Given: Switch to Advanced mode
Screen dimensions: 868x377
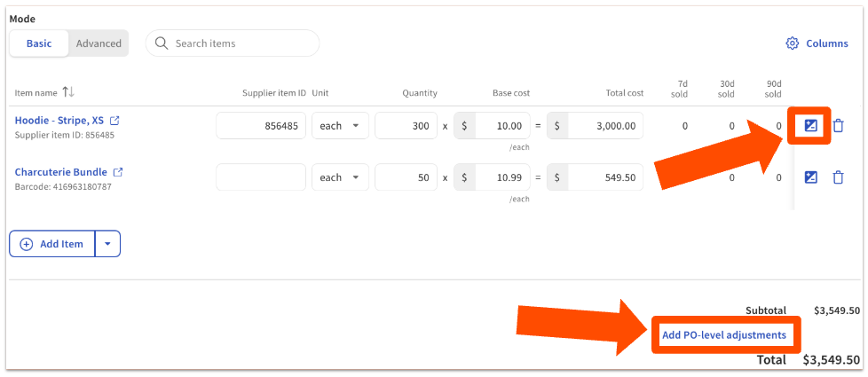Looking at the screenshot, I should tap(99, 43).
